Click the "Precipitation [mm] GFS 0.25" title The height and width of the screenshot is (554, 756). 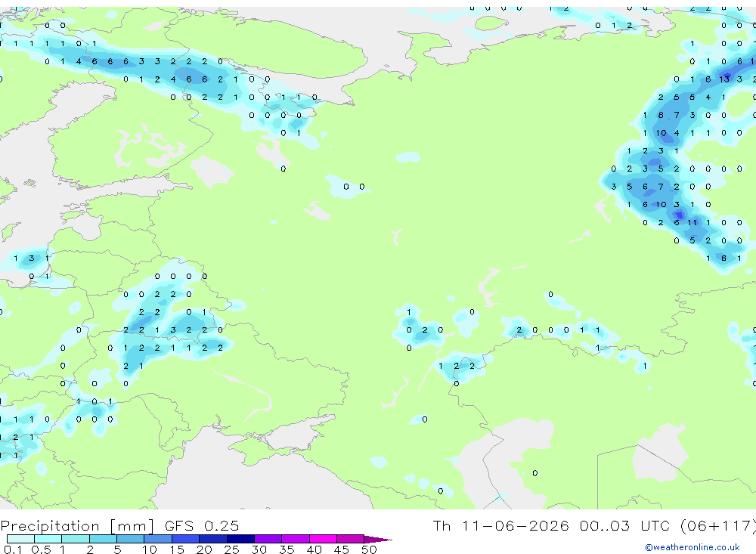pos(119,525)
